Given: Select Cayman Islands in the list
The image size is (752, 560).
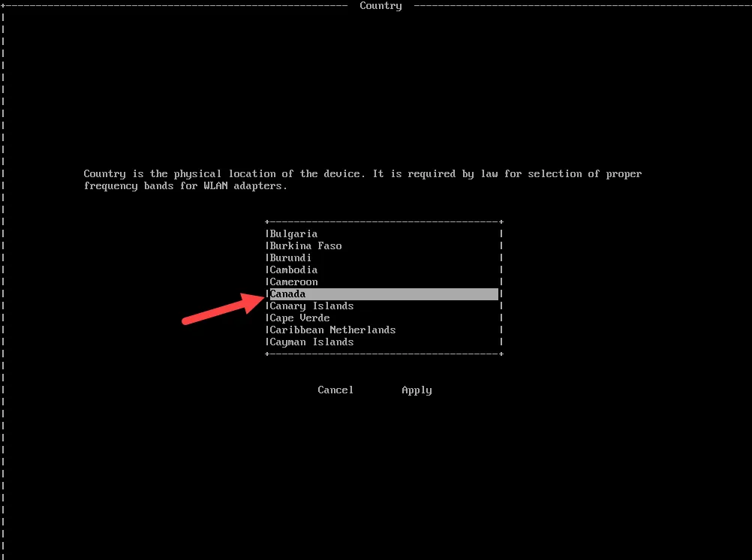Looking at the screenshot, I should click(384, 342).
